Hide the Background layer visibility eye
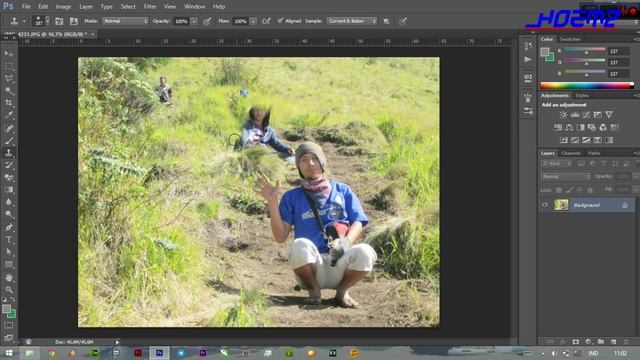Viewport: 640px width, 360px height. [545, 205]
